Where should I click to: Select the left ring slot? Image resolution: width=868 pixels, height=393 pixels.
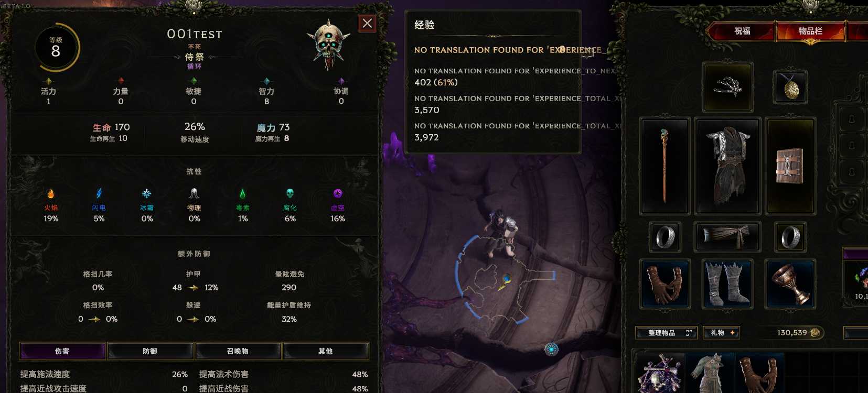665,237
